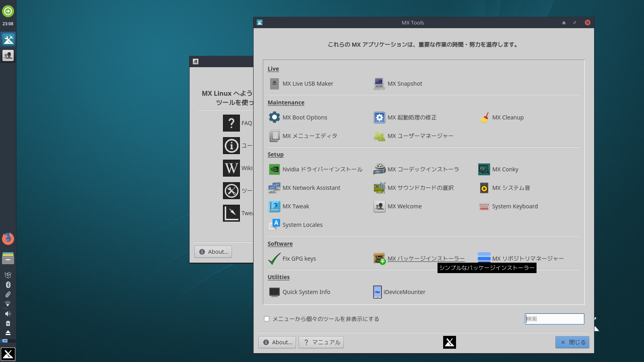Launch Nvidia ドライバーインストール
Viewport: 644px width, 362px height.
[x=316, y=169]
